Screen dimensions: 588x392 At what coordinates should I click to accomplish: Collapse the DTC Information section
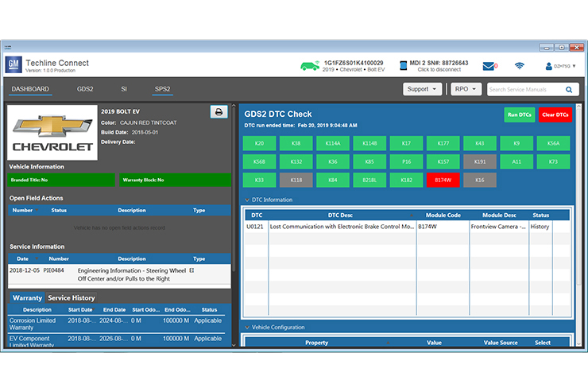click(x=246, y=200)
